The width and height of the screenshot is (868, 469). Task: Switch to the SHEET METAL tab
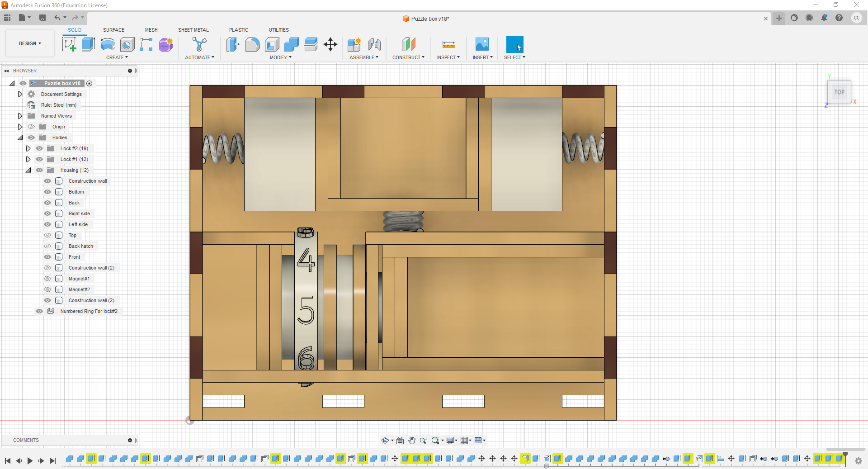tap(193, 30)
